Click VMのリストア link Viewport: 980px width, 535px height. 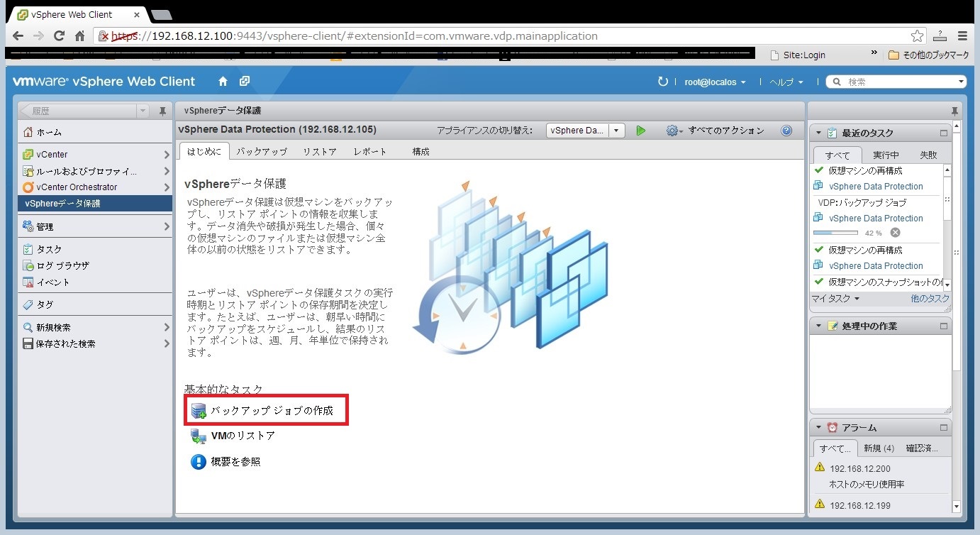pyautogui.click(x=243, y=436)
